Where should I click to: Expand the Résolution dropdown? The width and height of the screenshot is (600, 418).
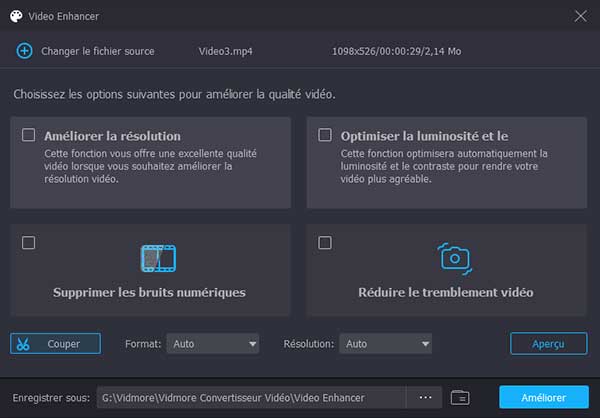(x=385, y=343)
